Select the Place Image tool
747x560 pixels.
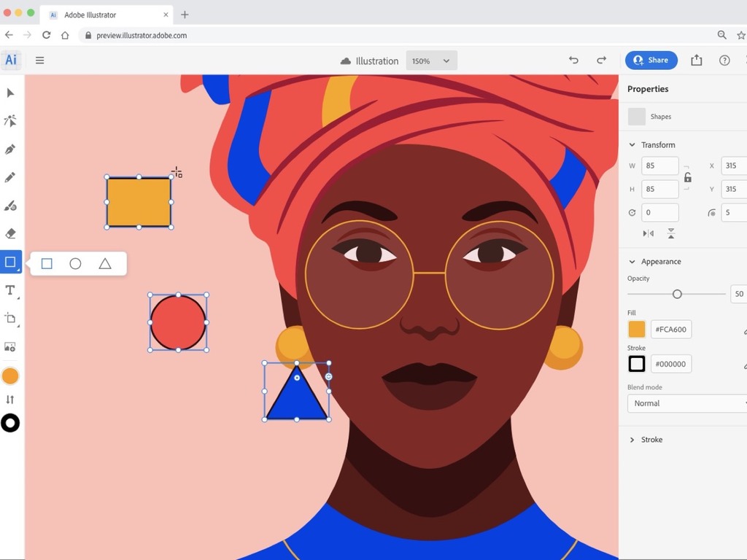click(10, 346)
